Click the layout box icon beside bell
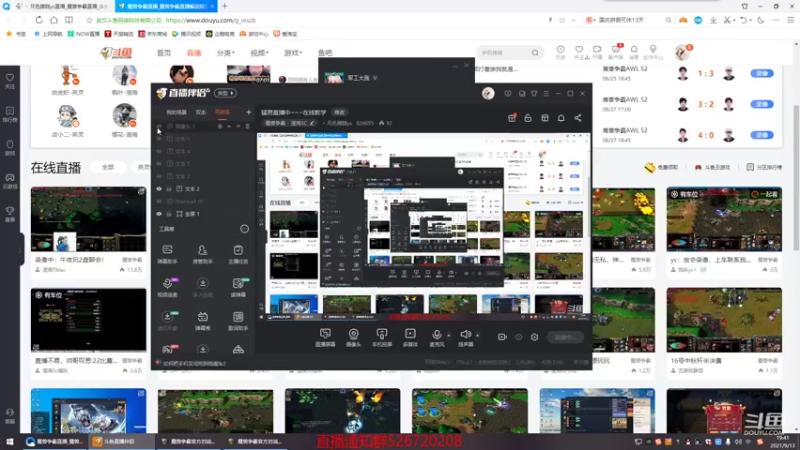Image resolution: width=800 pixels, height=450 pixels. pos(545,118)
